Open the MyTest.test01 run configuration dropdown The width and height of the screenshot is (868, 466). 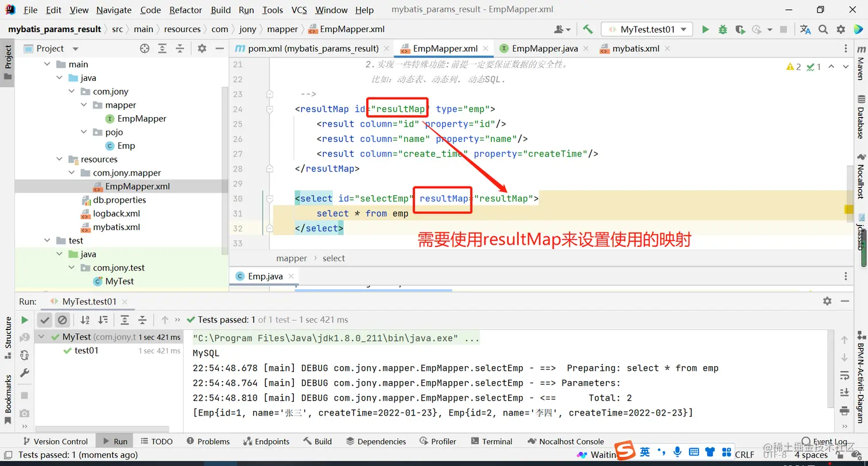coord(647,29)
